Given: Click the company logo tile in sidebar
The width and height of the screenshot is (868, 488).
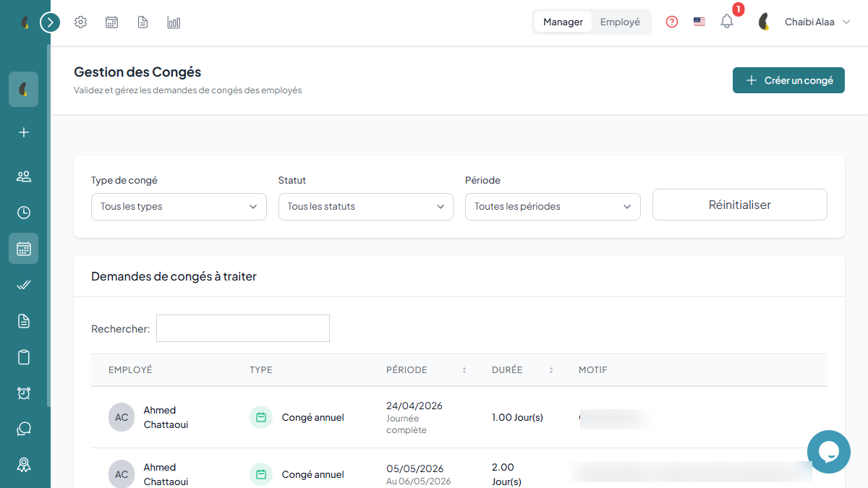Looking at the screenshot, I should 24,90.
